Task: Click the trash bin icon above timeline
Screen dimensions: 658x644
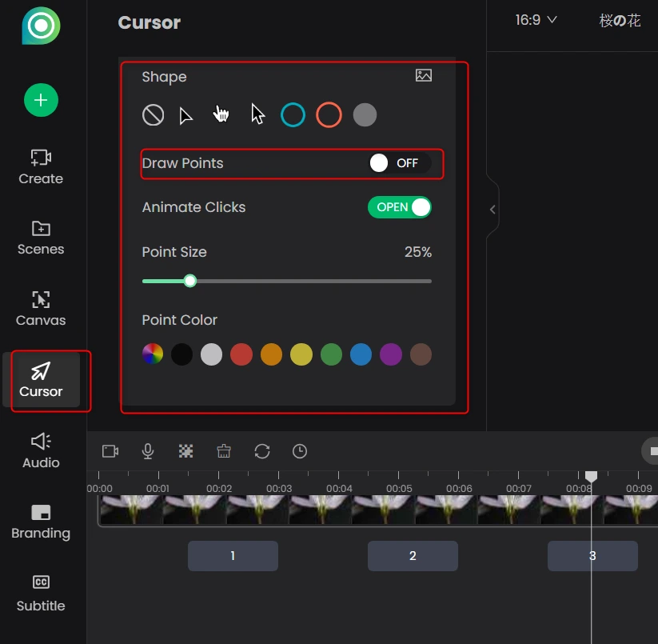Action: tap(224, 451)
